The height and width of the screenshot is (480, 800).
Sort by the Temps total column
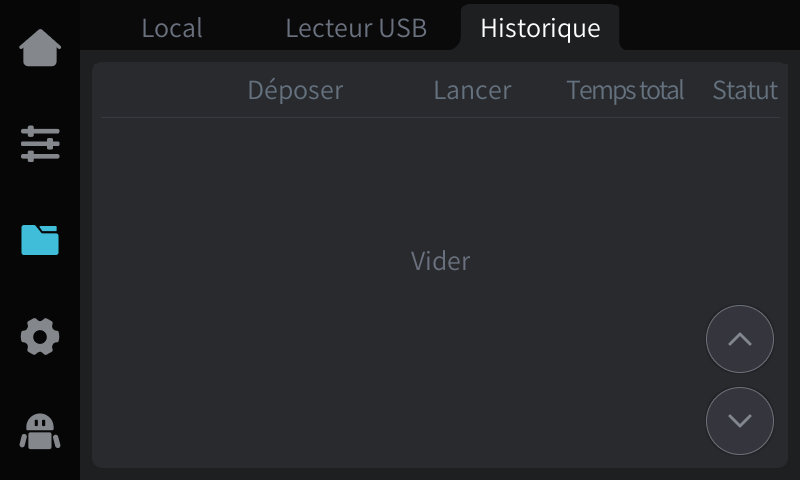click(625, 90)
